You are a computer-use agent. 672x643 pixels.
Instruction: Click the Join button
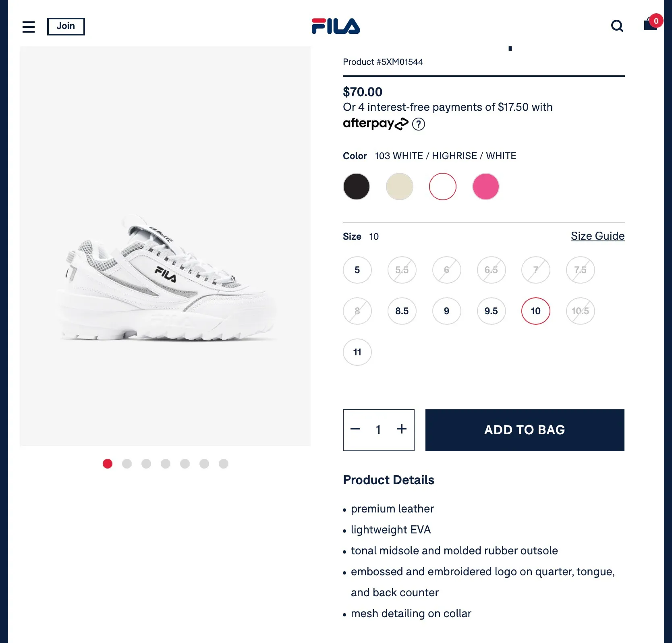click(66, 26)
